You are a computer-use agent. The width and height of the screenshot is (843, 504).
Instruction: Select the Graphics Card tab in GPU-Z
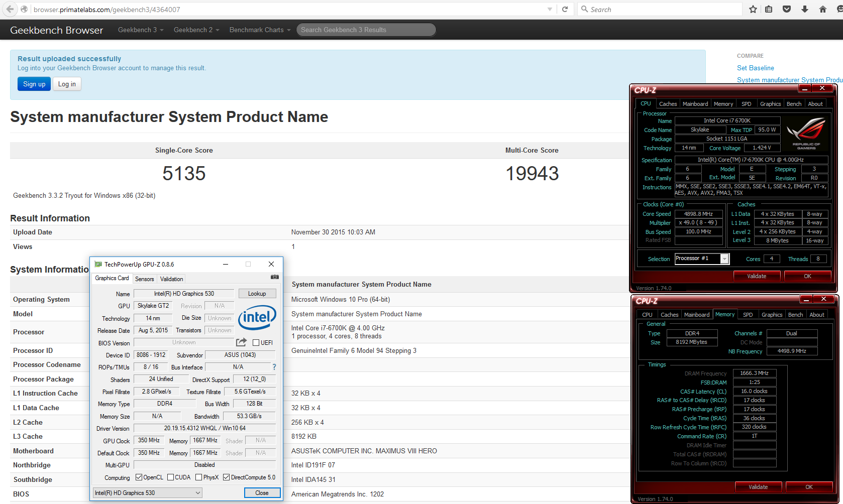point(112,278)
